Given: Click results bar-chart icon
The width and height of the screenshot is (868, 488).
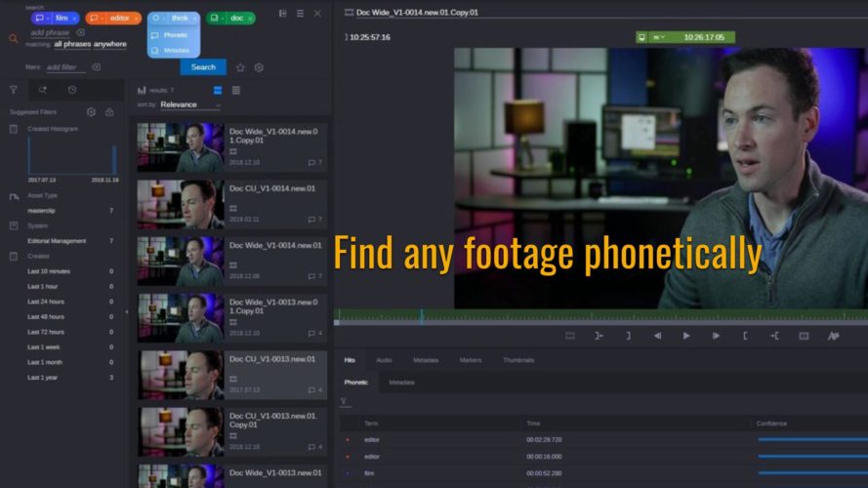Looking at the screenshot, I should (x=142, y=90).
